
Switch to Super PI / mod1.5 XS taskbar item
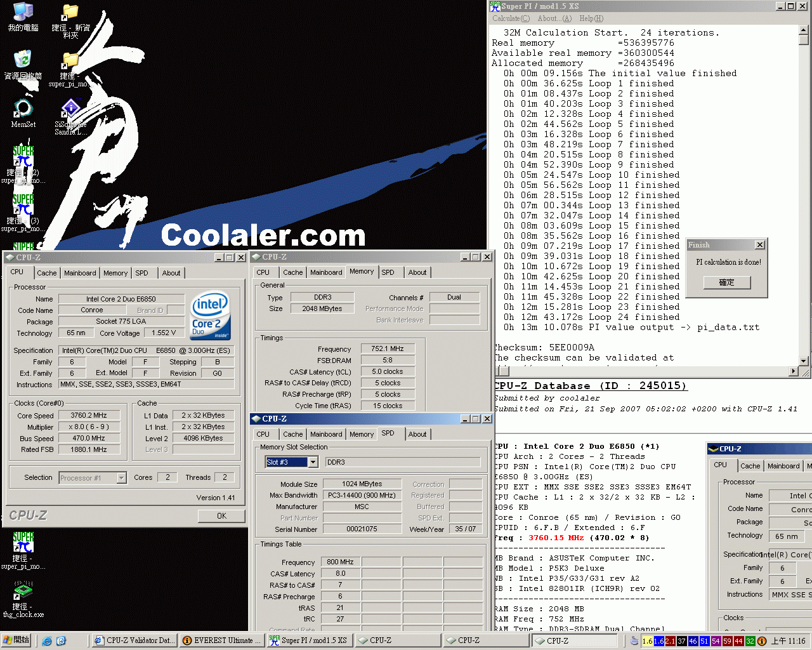click(x=310, y=640)
